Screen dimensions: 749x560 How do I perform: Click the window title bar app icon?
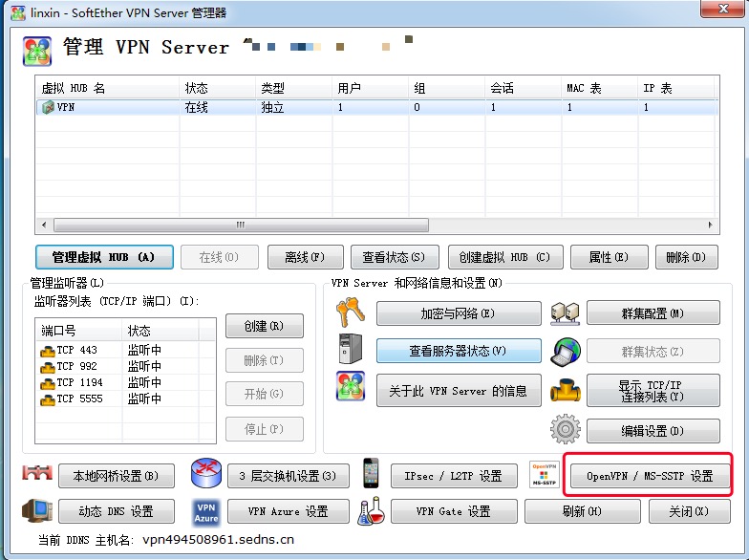[18, 13]
